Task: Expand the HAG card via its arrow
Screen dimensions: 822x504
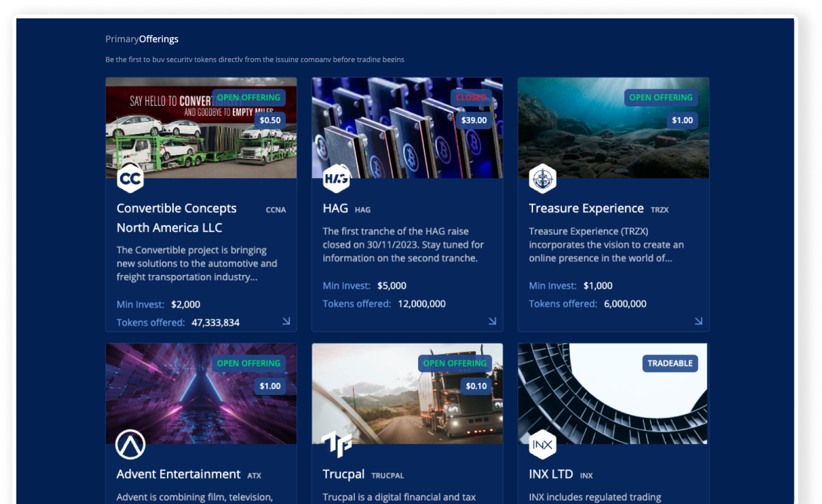Action: coord(493,321)
